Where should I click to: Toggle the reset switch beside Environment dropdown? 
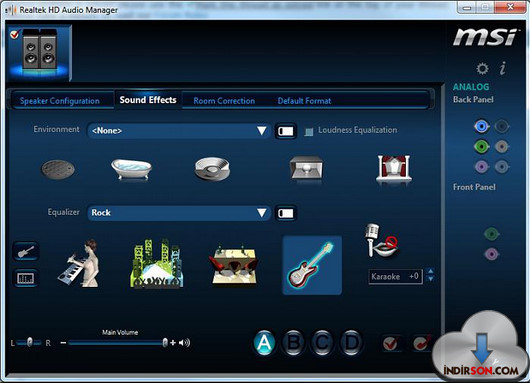tap(286, 131)
